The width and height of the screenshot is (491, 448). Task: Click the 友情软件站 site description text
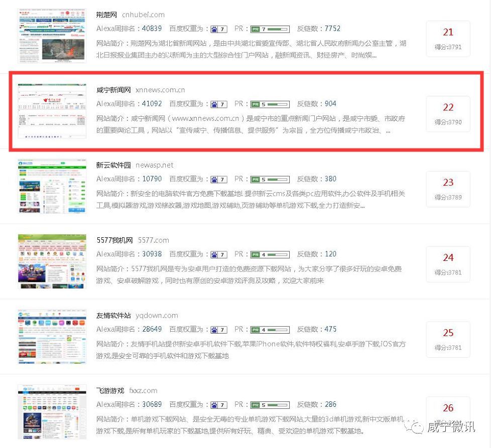(x=251, y=350)
